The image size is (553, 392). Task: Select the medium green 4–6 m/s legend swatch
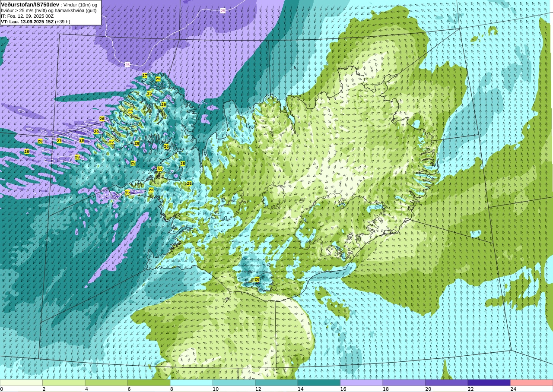[x=106, y=383]
